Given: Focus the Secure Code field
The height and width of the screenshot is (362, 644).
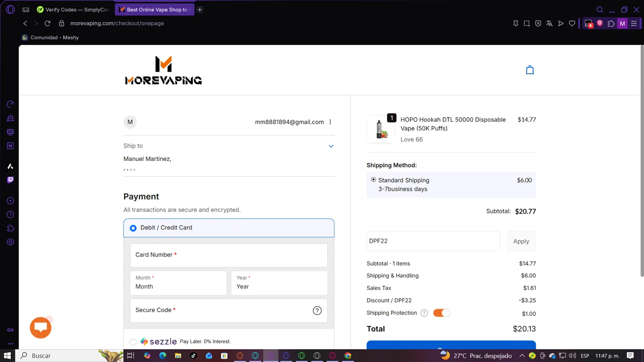Looking at the screenshot, I should (229, 311).
